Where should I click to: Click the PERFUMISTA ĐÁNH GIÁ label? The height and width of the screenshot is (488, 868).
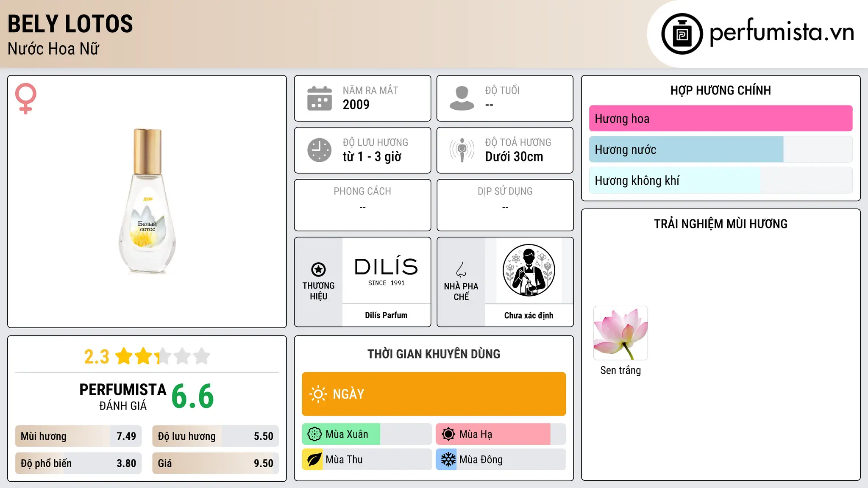click(x=123, y=396)
